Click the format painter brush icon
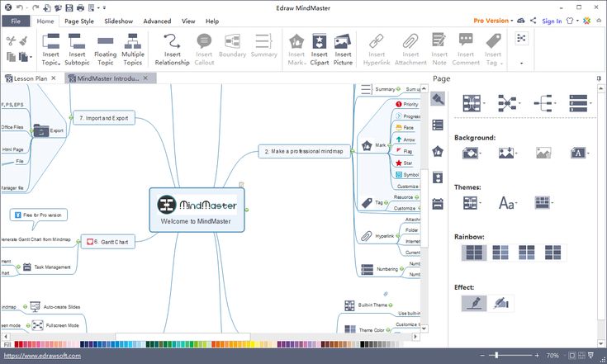Viewport: 607px width, 364px height. [23, 40]
